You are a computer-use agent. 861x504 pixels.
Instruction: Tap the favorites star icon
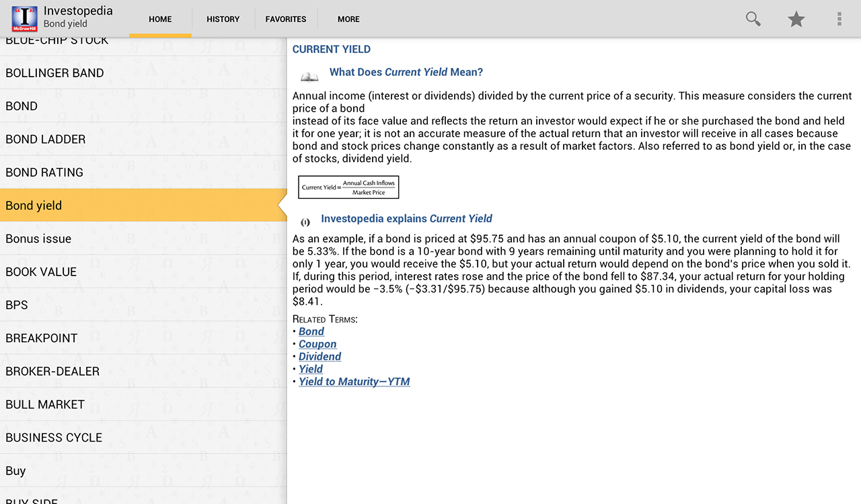796,19
